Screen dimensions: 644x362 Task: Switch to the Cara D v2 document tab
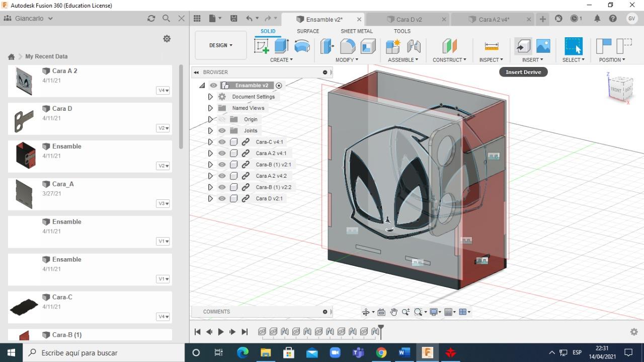[409, 19]
